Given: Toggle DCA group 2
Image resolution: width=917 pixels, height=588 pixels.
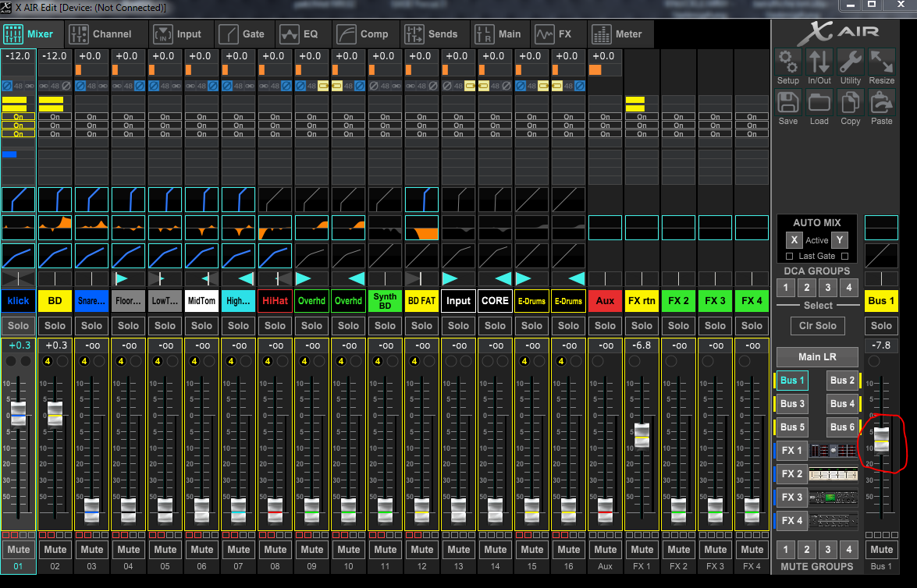Looking at the screenshot, I should (806, 287).
